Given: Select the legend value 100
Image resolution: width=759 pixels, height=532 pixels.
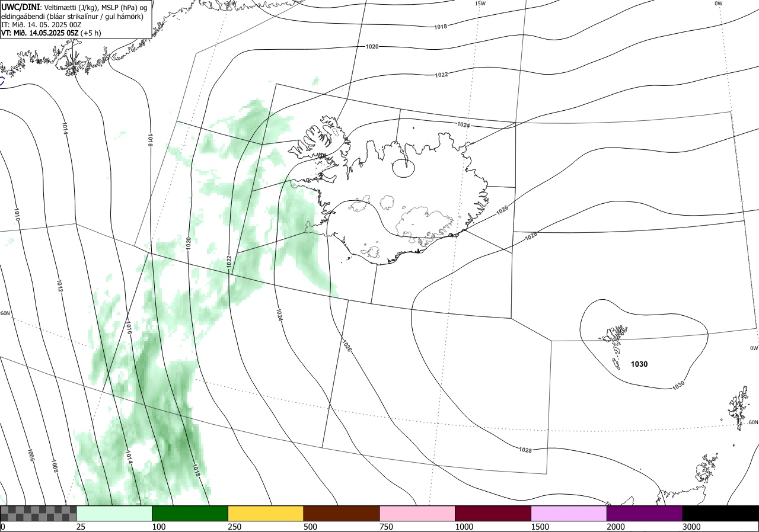Looking at the screenshot, I should pyautogui.click(x=158, y=527).
